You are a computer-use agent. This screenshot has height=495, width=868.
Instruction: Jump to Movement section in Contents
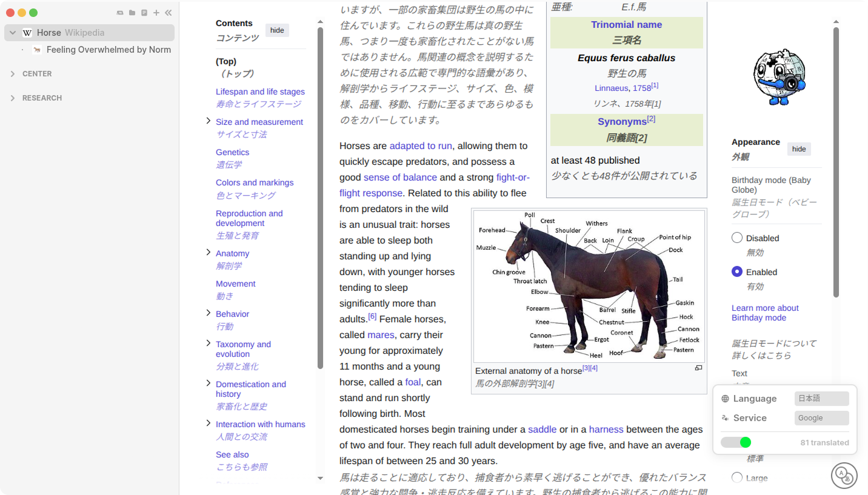coord(235,284)
